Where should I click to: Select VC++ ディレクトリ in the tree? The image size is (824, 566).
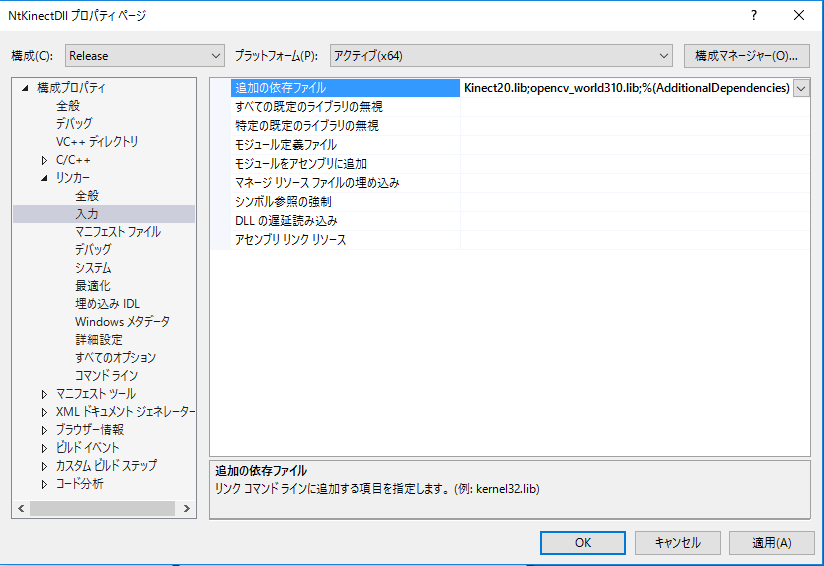click(x=97, y=142)
